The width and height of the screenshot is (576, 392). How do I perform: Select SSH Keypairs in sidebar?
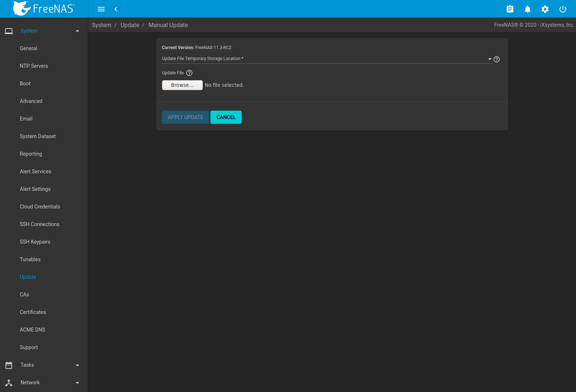pos(35,242)
